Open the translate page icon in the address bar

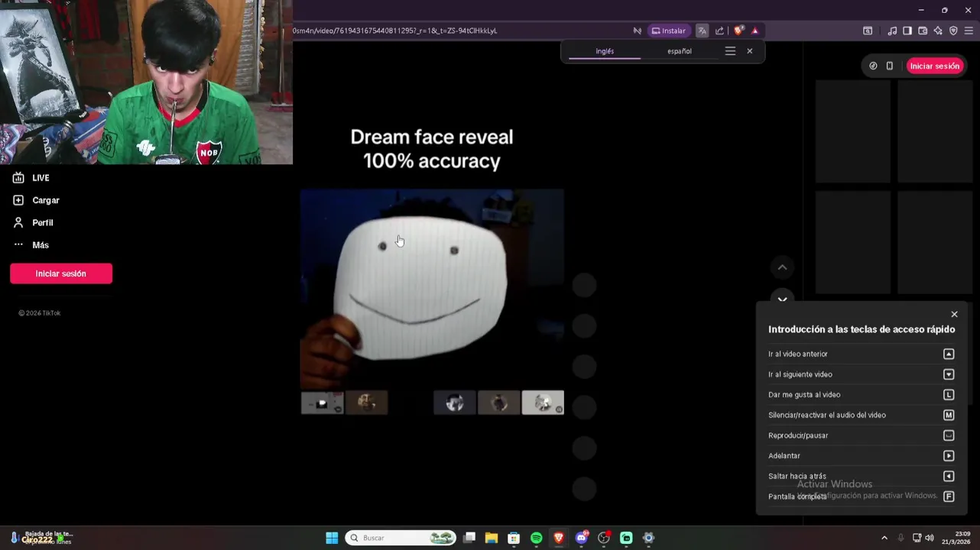pos(702,31)
